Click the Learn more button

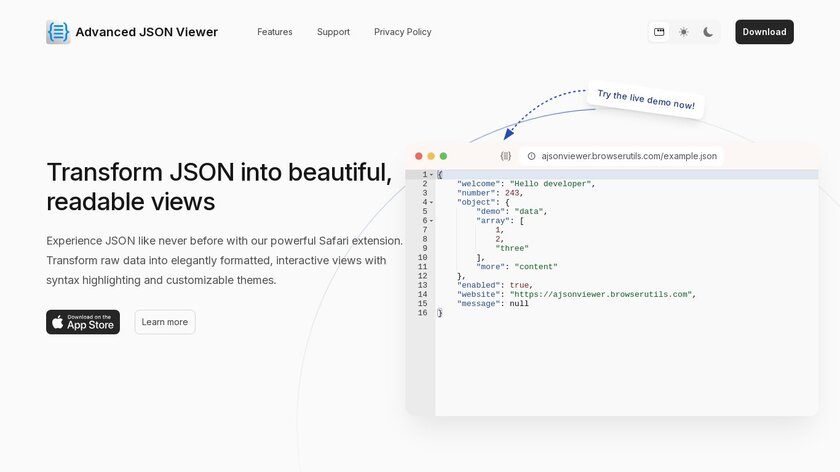pyautogui.click(x=164, y=322)
